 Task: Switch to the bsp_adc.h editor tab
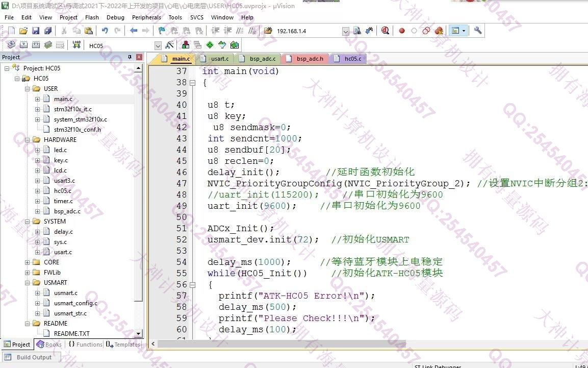[305, 59]
